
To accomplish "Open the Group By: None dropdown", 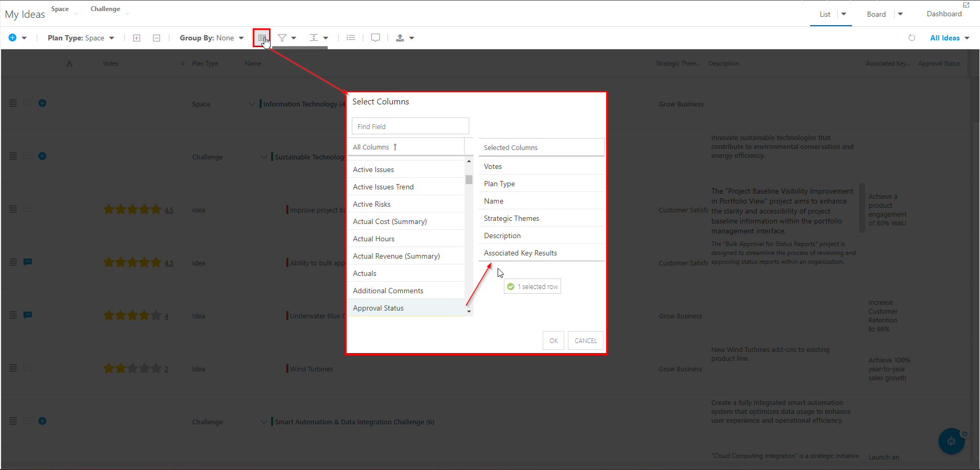I will coord(212,38).
